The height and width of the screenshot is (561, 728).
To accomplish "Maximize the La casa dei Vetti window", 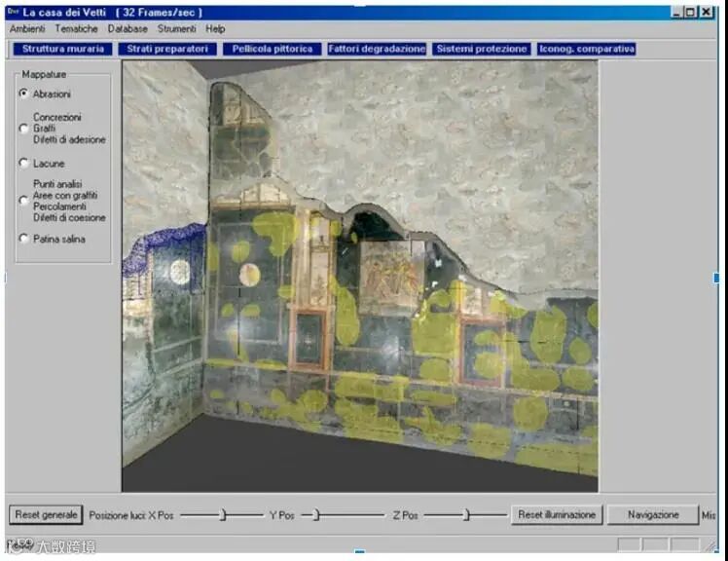I will pyautogui.click(x=691, y=12).
